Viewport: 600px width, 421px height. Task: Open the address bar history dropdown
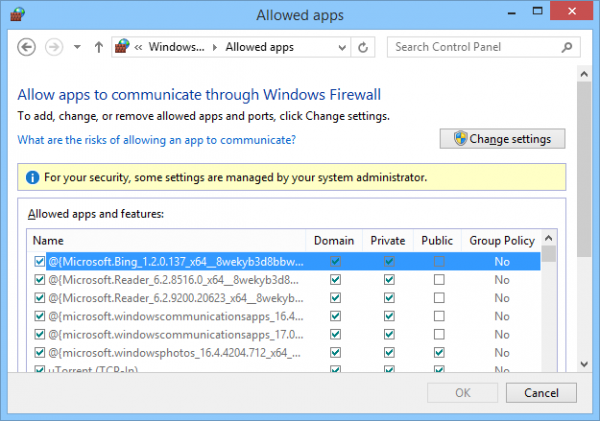(342, 47)
